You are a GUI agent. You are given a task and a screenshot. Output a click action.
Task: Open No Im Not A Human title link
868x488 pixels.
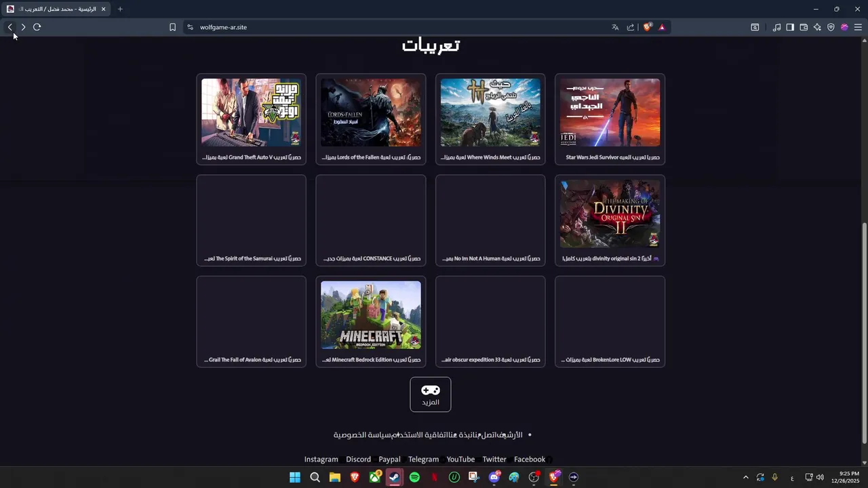[x=490, y=258]
